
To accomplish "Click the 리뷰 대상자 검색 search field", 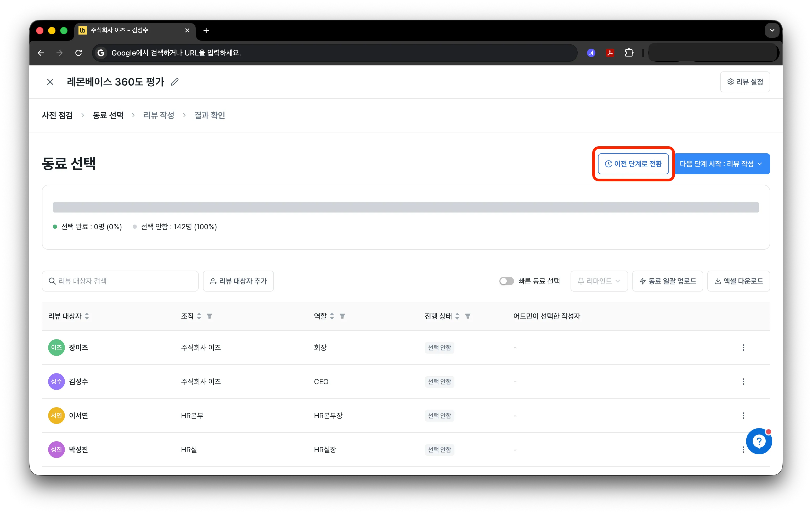I will pyautogui.click(x=120, y=281).
